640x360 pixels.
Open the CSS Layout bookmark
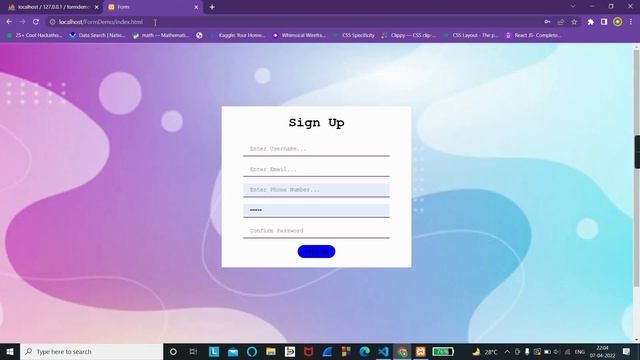(471, 36)
